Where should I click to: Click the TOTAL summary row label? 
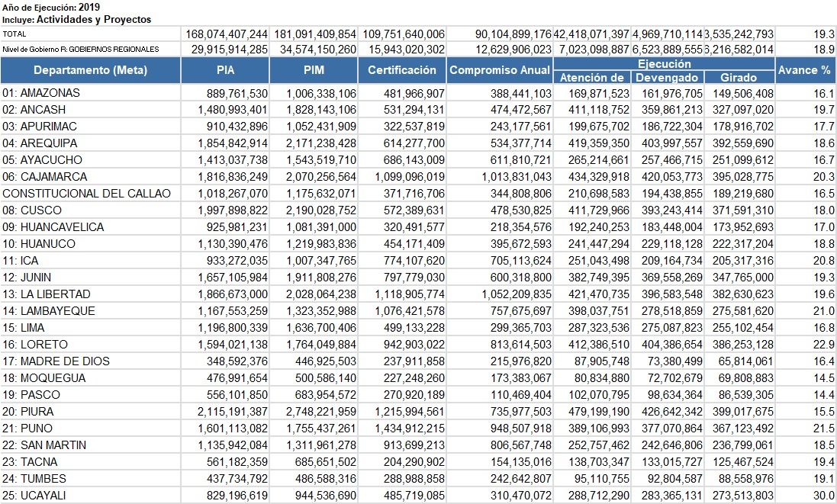(x=14, y=34)
